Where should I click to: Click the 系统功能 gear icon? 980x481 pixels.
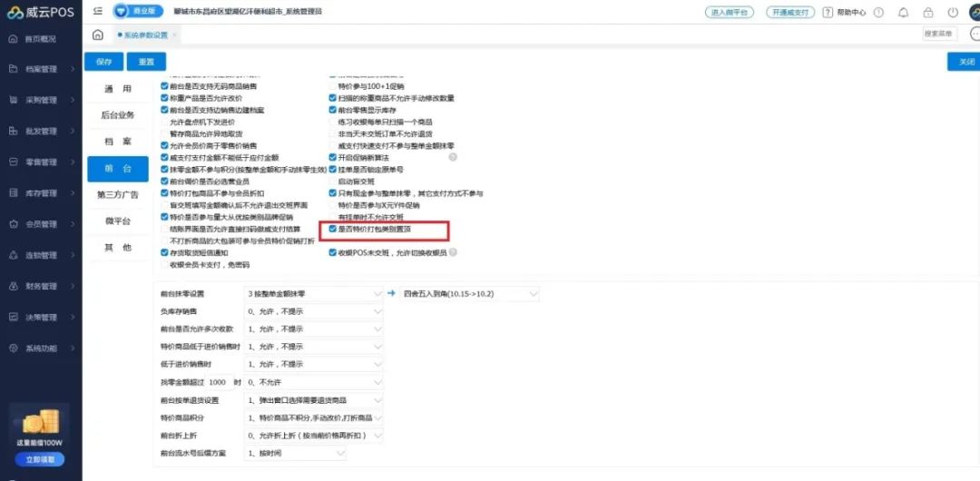(x=13, y=348)
